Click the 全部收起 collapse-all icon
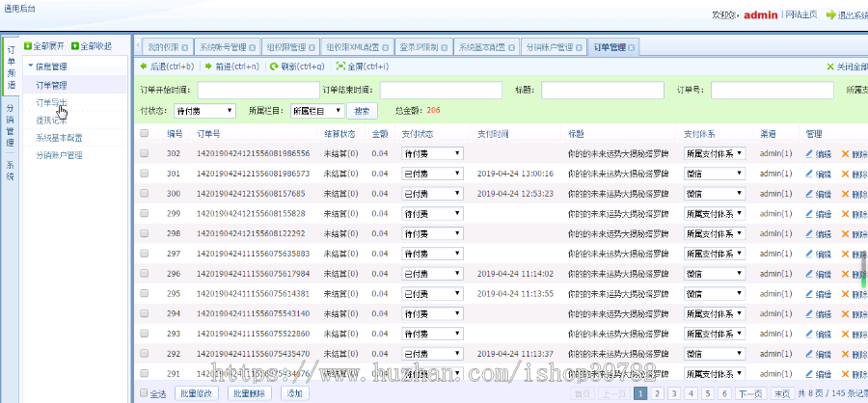 (x=74, y=46)
